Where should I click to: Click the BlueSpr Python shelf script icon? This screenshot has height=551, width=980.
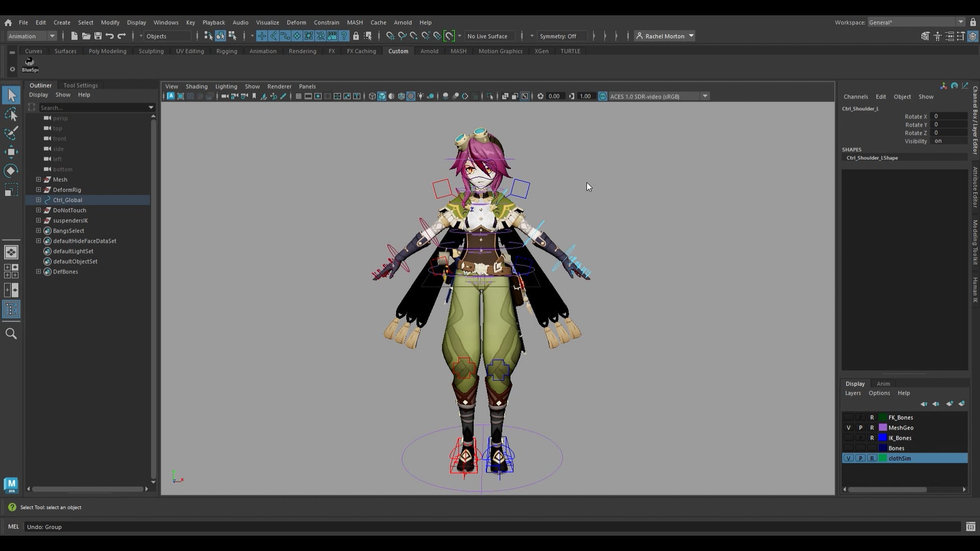30,64
